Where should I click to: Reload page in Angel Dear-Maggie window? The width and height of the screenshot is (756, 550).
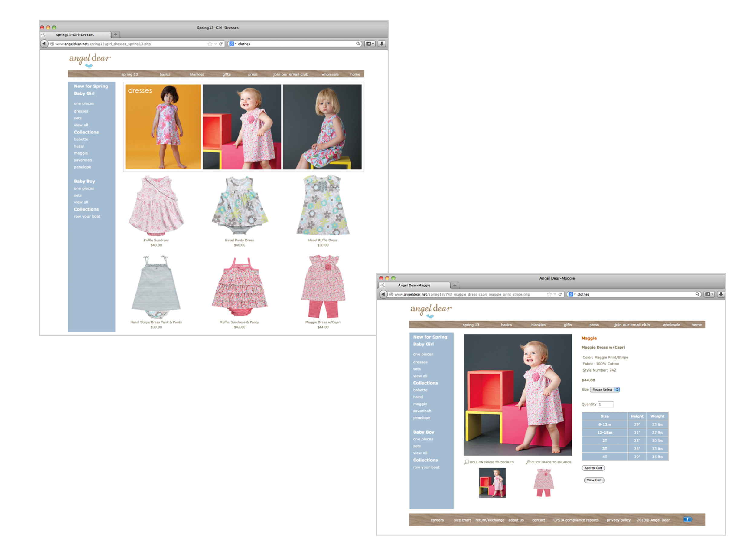[x=560, y=294]
